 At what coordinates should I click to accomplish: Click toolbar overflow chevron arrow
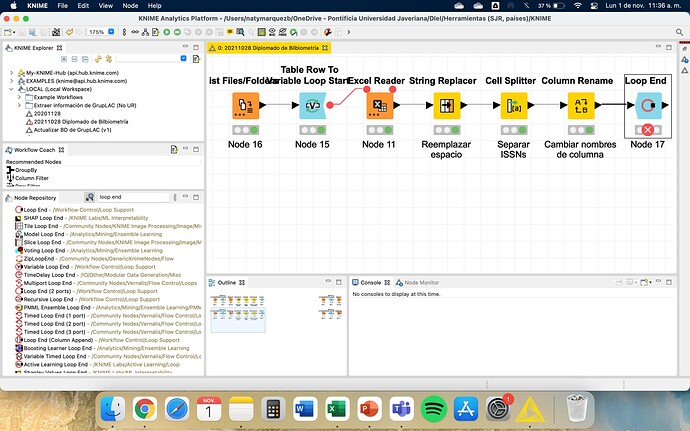pyautogui.click(x=349, y=32)
